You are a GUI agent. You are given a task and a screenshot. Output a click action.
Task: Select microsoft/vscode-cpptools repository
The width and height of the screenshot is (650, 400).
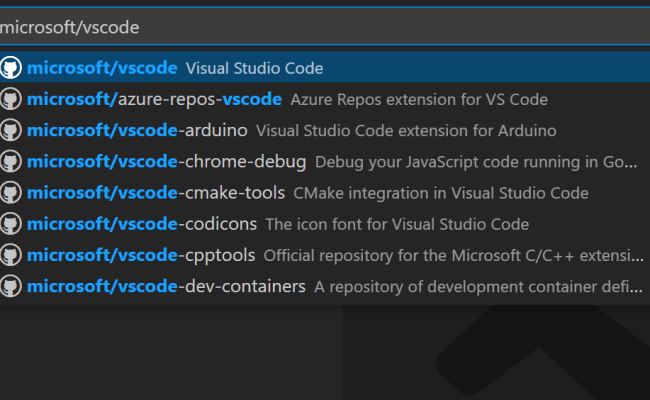click(x=141, y=255)
